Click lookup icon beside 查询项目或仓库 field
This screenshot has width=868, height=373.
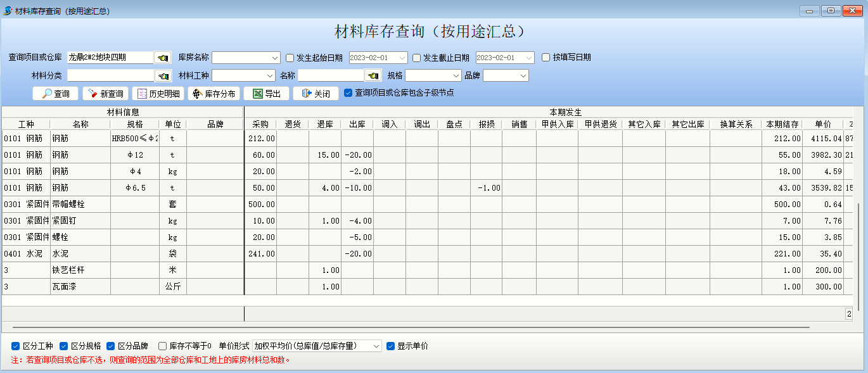(x=163, y=58)
